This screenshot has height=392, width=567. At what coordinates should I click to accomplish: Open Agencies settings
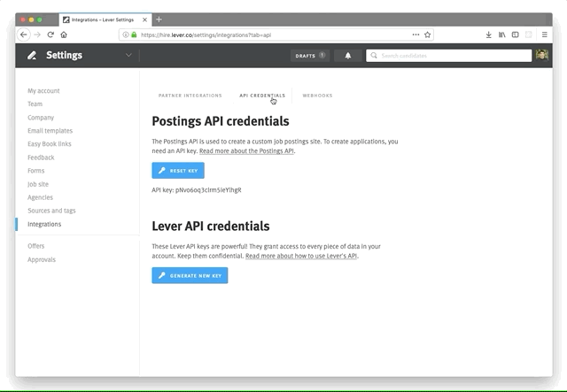(x=40, y=197)
